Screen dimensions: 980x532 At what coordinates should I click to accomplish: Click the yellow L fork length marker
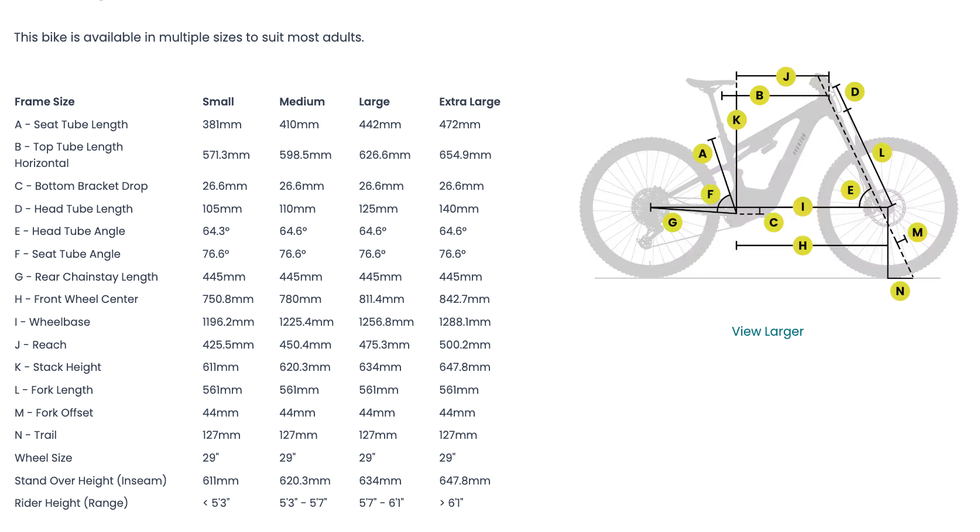pos(882,153)
